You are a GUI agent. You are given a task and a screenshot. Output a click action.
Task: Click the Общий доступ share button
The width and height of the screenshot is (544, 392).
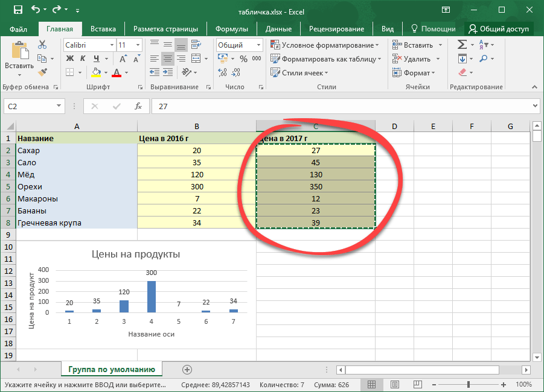[499, 29]
